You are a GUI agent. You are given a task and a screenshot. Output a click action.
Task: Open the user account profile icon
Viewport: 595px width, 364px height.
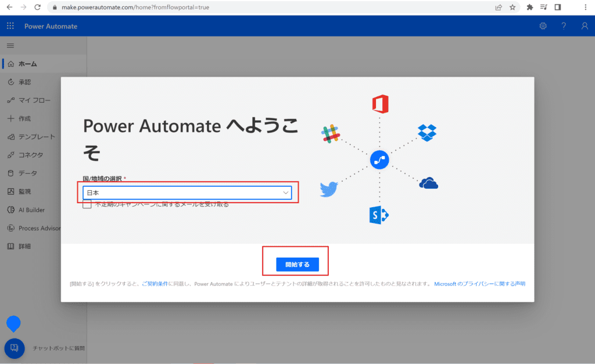tap(585, 26)
